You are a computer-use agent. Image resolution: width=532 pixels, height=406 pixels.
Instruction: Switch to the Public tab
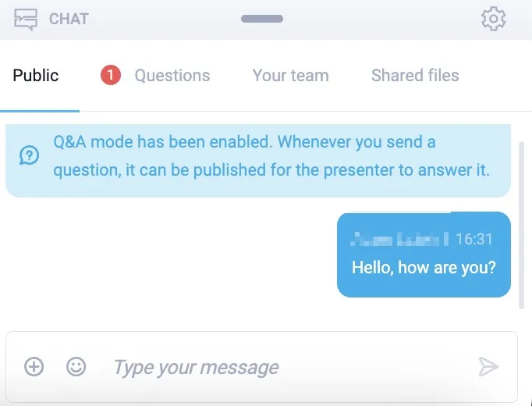[36, 76]
